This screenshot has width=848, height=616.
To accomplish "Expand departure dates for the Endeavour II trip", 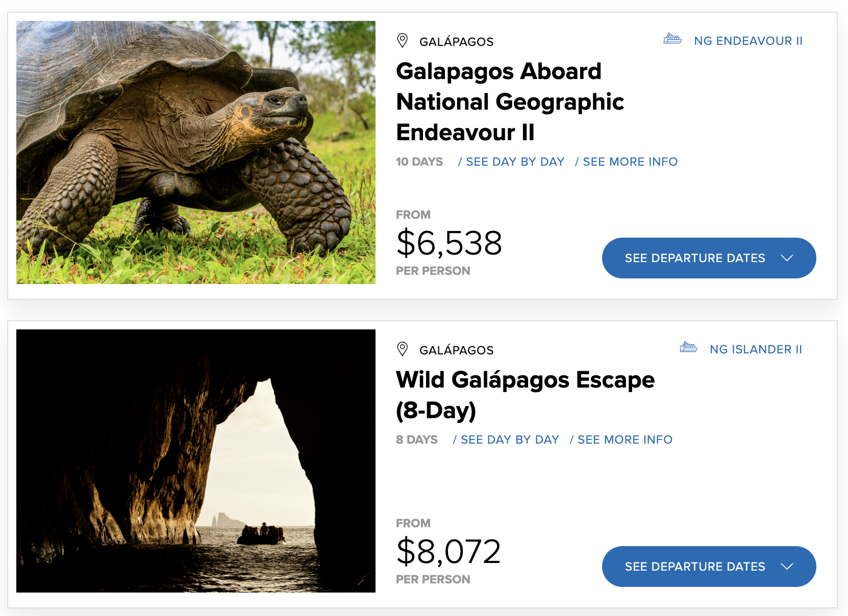I will [x=709, y=258].
